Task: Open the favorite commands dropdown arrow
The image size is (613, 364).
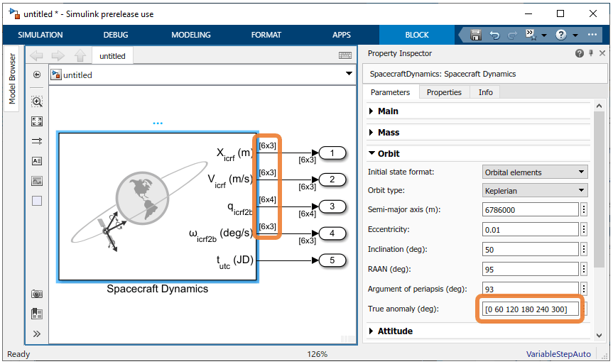Action: (544, 35)
